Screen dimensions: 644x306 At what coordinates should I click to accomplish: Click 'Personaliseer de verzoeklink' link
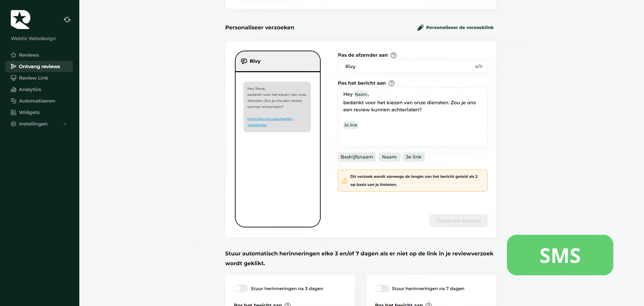459,28
